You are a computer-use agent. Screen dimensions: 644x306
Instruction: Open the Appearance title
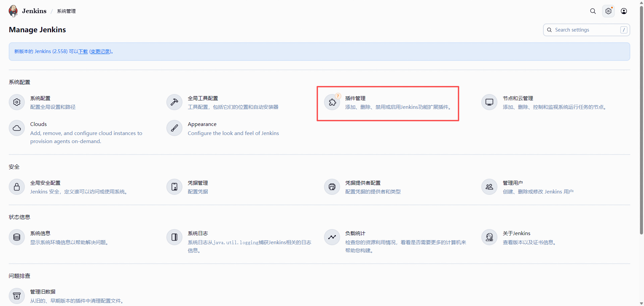tap(202, 124)
